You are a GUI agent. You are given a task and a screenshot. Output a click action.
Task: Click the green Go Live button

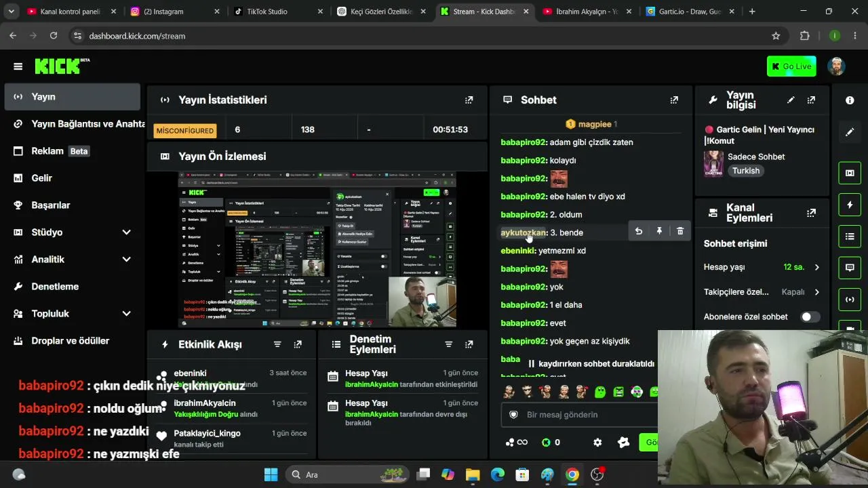coord(791,66)
